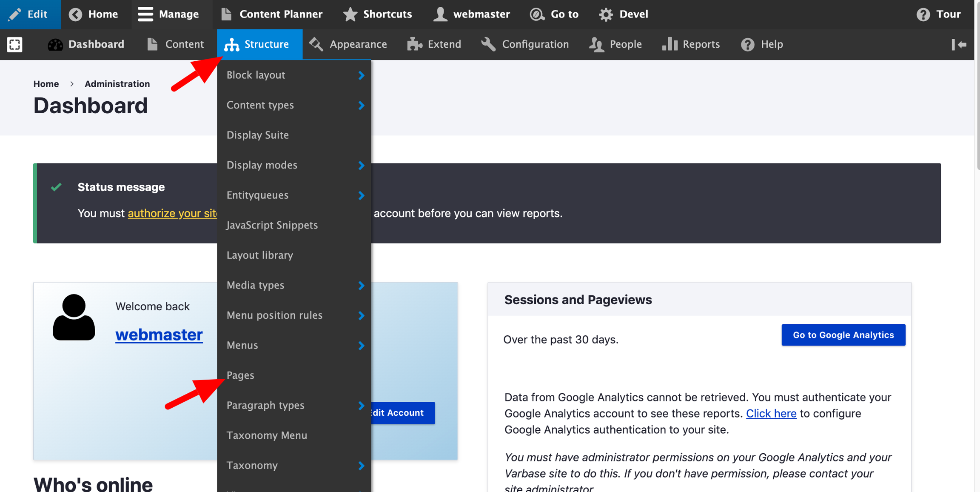Select Pages from the Structure menu

click(240, 375)
